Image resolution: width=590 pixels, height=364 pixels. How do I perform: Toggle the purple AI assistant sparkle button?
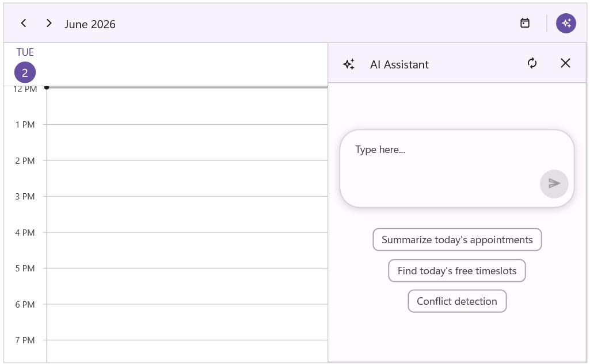pyautogui.click(x=566, y=24)
